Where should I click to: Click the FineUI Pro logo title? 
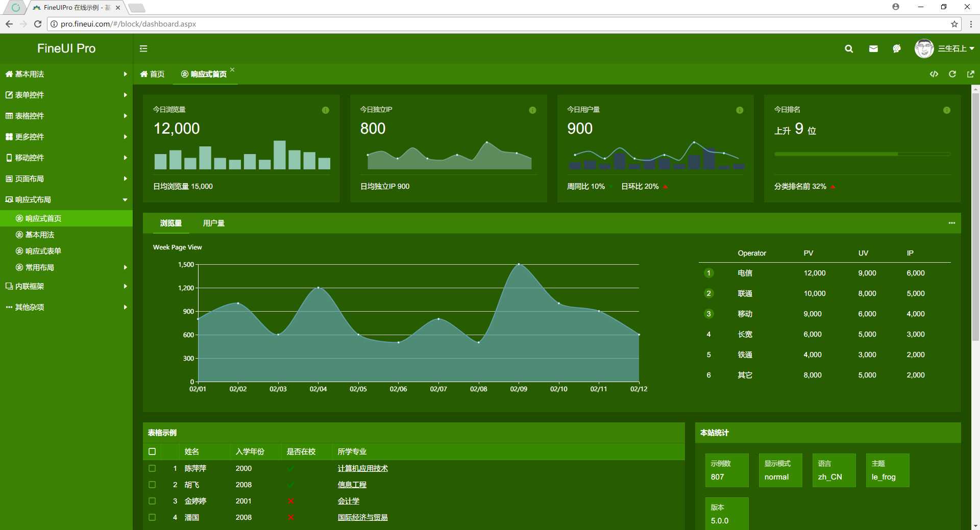tap(66, 48)
